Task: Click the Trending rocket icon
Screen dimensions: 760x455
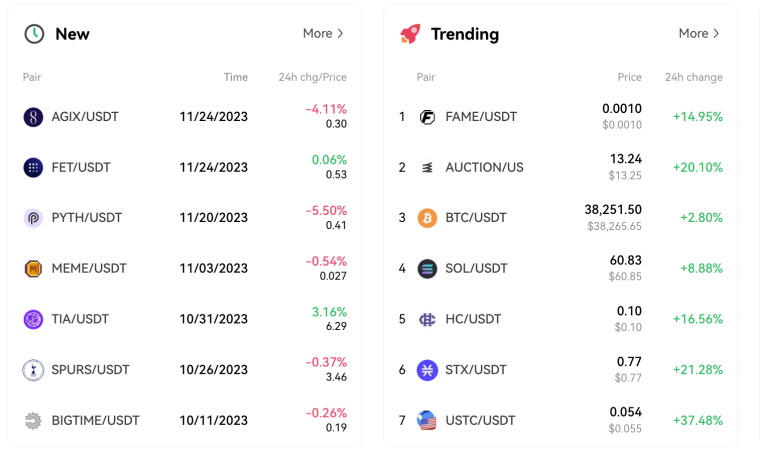Action: [410, 34]
